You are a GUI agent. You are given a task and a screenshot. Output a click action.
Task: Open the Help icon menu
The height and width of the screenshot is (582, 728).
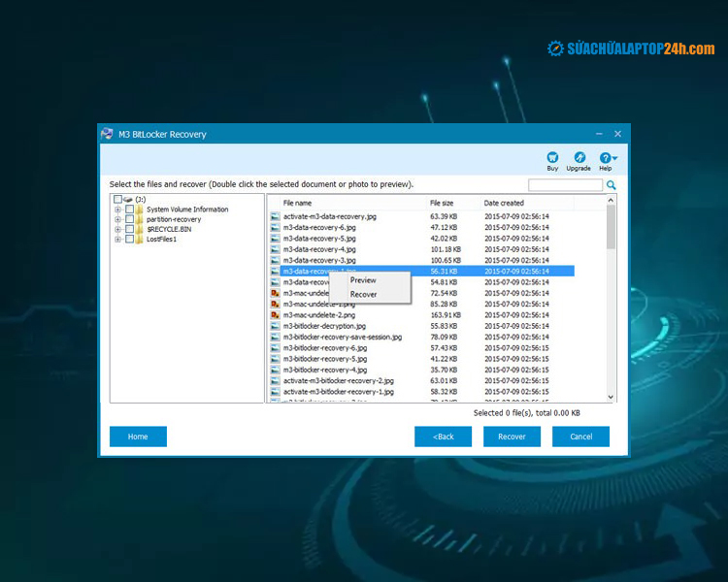(607, 158)
